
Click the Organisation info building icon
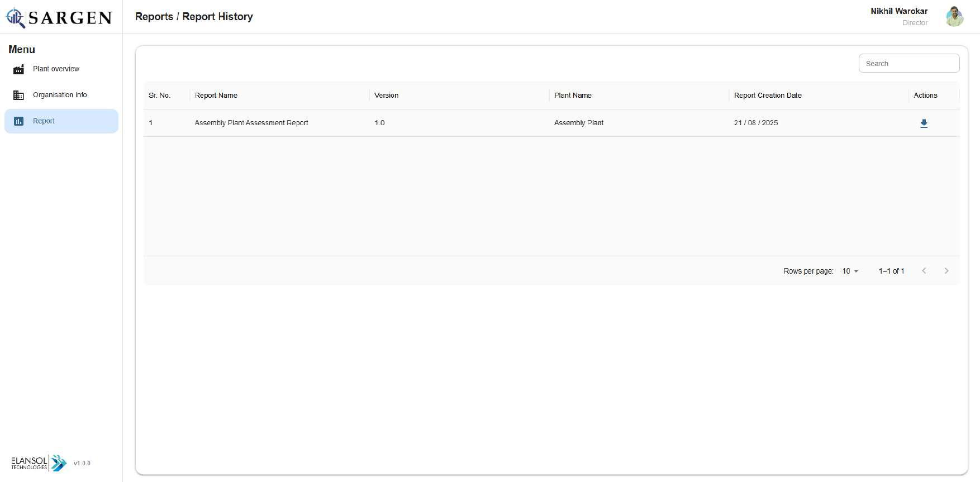(18, 96)
